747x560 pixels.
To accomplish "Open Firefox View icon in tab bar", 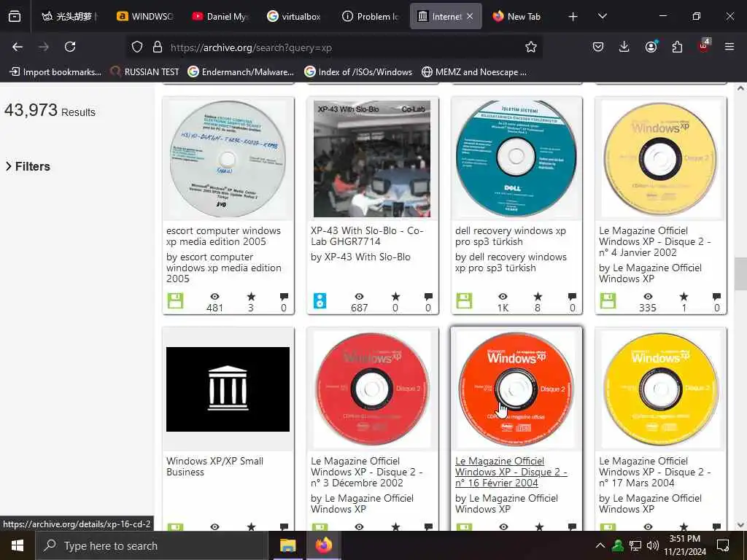I will click(x=15, y=16).
